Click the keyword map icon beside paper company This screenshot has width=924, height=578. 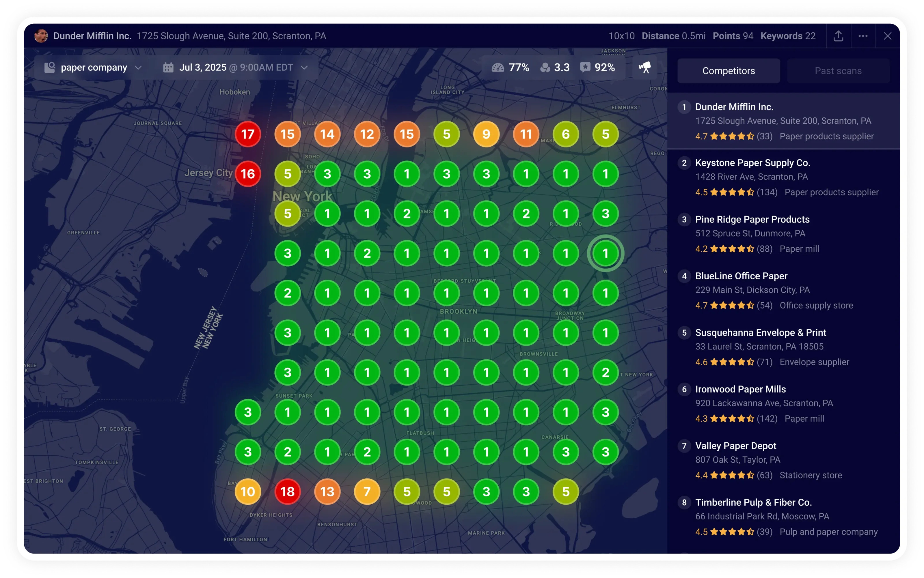[x=50, y=68]
